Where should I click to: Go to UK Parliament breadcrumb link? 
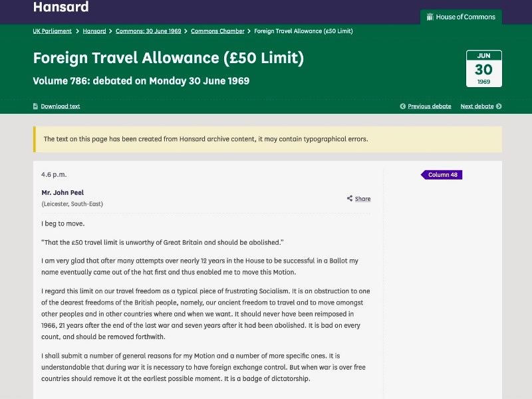tap(53, 31)
